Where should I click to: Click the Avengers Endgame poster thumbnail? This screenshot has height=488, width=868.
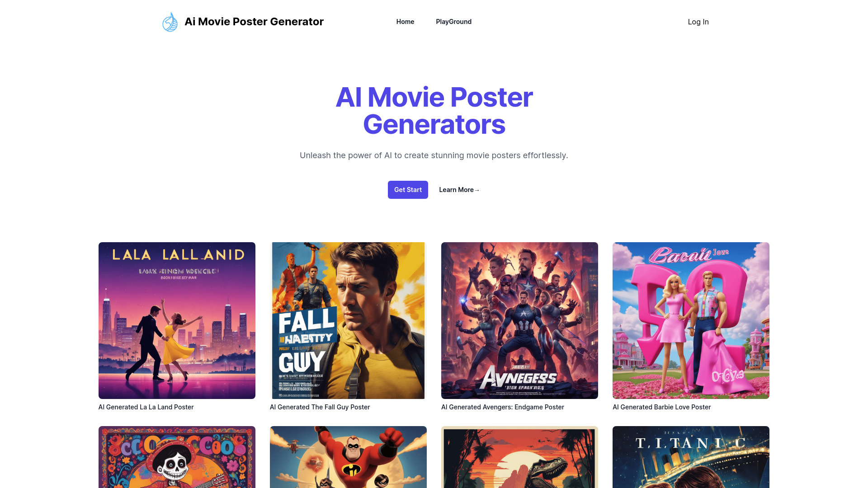(x=519, y=320)
